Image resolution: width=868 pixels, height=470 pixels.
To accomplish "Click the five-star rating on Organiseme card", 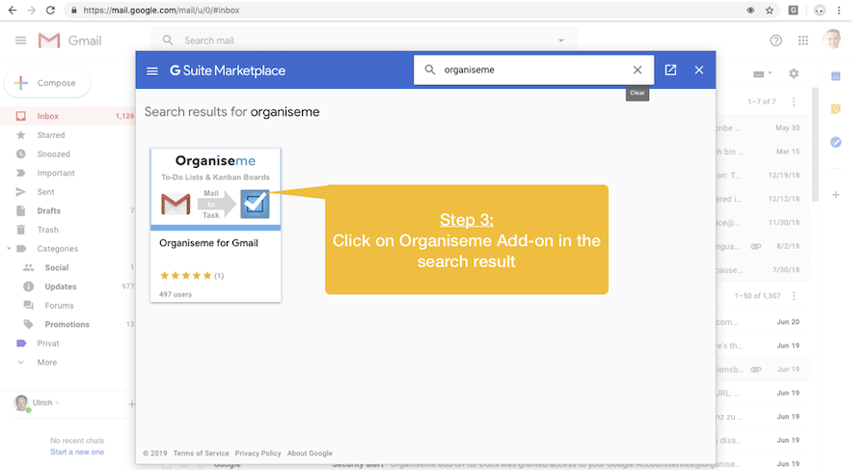I will [x=186, y=275].
